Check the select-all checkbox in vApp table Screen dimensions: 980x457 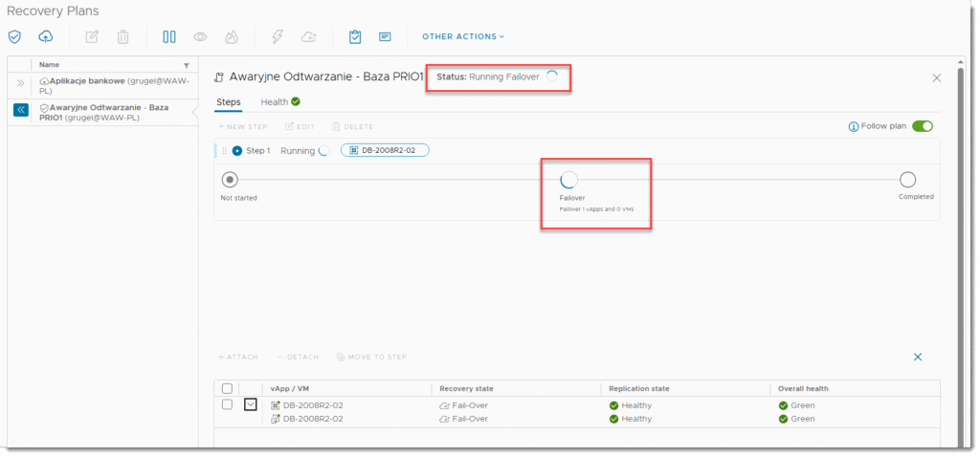tap(227, 388)
